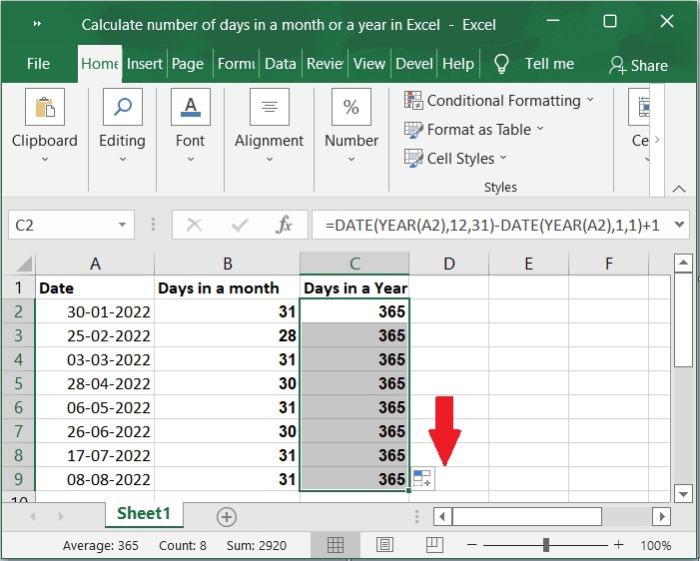
Task: Switch to Page Layout view
Action: pyautogui.click(x=384, y=545)
